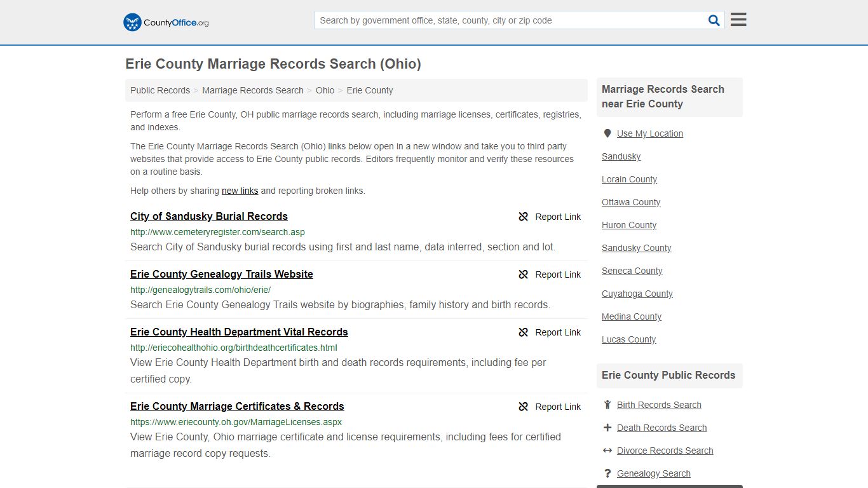Click the plus icon next to Death Records Search
The width and height of the screenshot is (868, 488).
point(607,428)
